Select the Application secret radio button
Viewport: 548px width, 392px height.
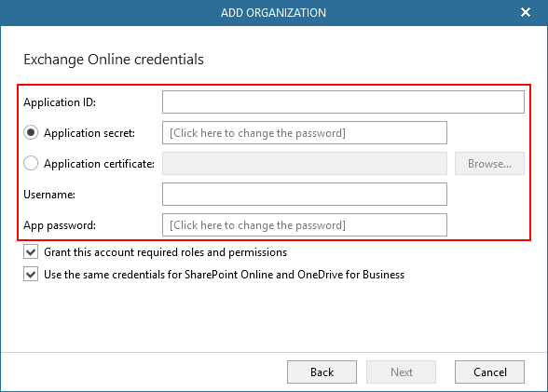point(31,132)
